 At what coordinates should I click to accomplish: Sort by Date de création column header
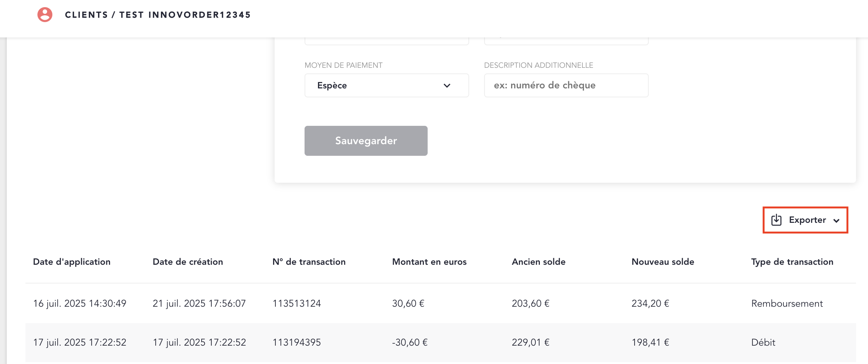pyautogui.click(x=188, y=262)
